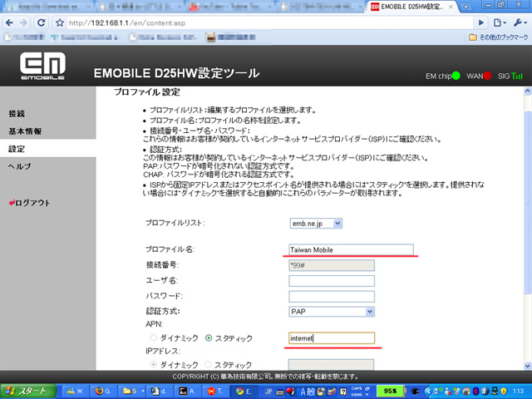Expand hidden tray icons with arrow
Image resolution: width=532 pixels, height=399 pixels.
click(x=427, y=392)
